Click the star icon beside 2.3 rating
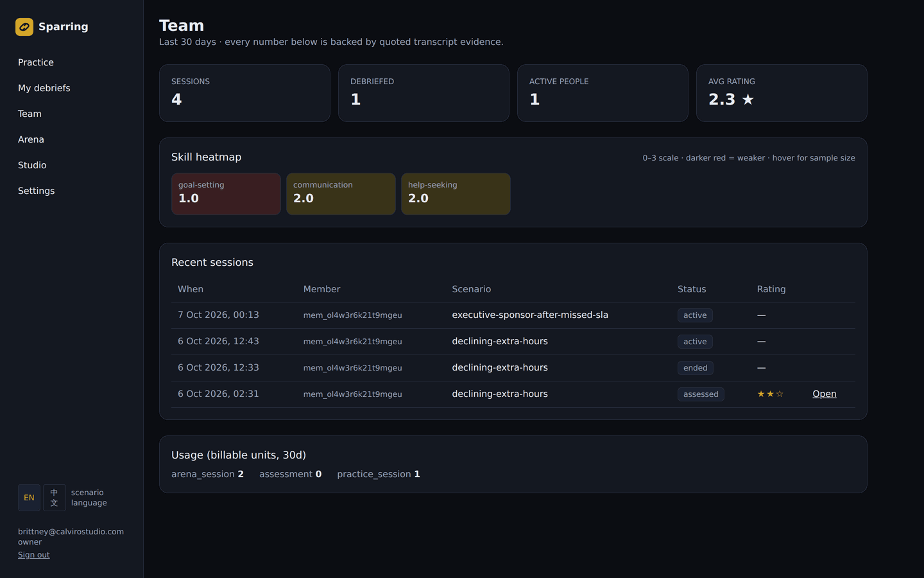The height and width of the screenshot is (578, 924). pyautogui.click(x=748, y=100)
